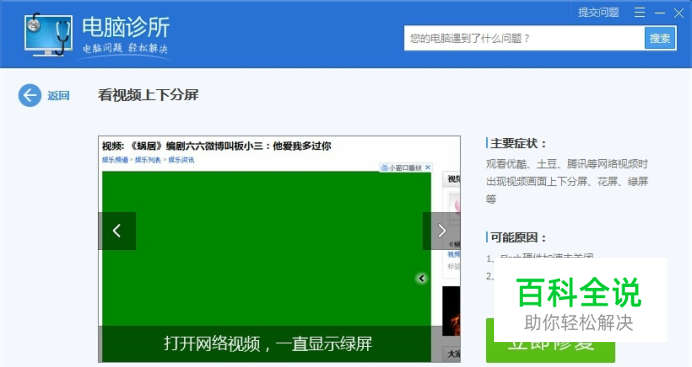692x367 pixels.
Task: Open the hamburger menu icon in title bar
Action: (639, 12)
